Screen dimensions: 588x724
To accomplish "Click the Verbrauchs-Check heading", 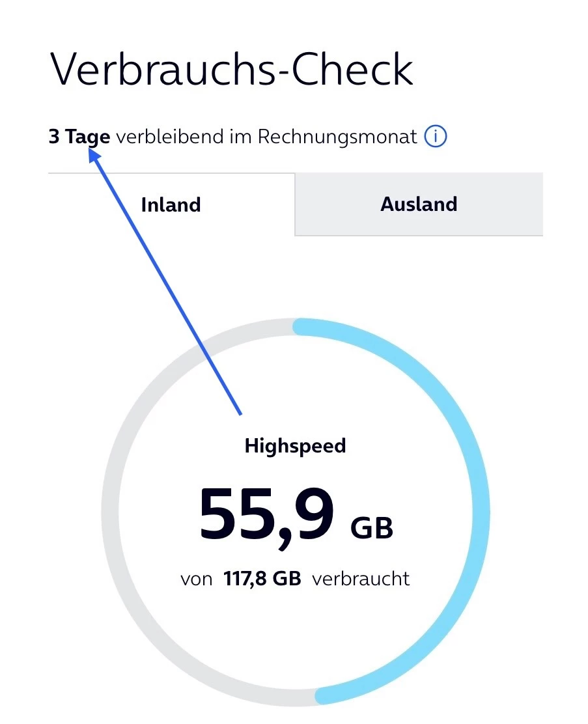I will coord(231,68).
